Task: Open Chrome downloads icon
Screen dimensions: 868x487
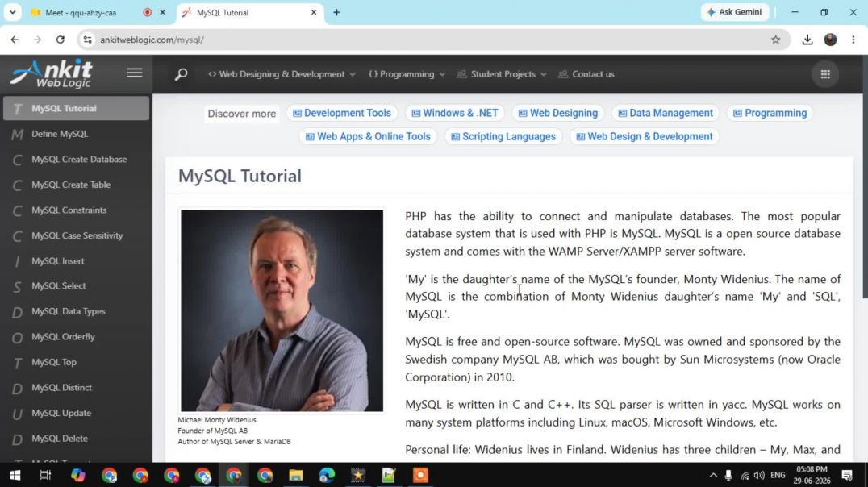Action: 807,40
